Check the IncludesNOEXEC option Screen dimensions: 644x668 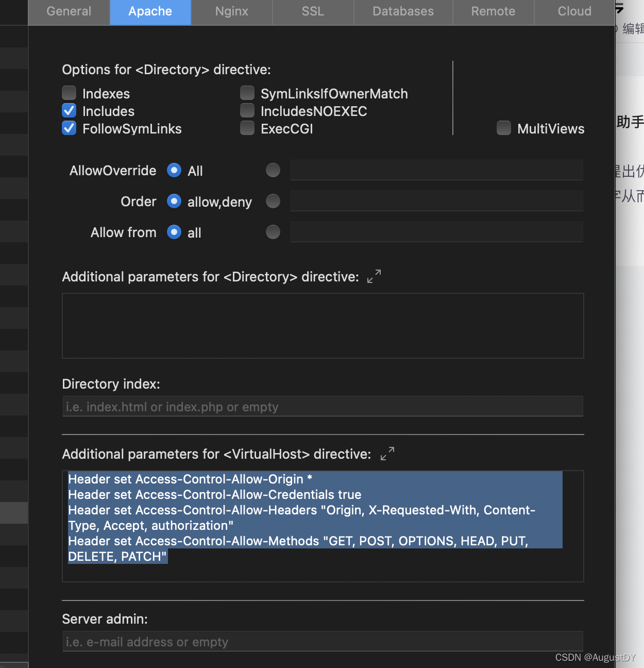point(247,110)
